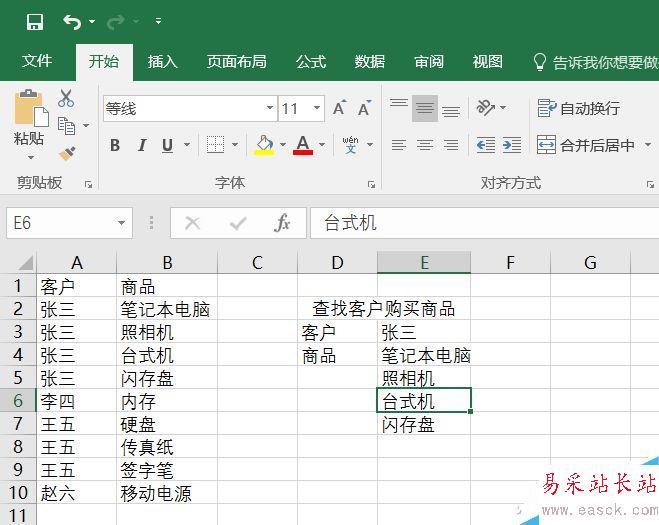
Task: Apply yellow fill color bucket
Action: 264,145
